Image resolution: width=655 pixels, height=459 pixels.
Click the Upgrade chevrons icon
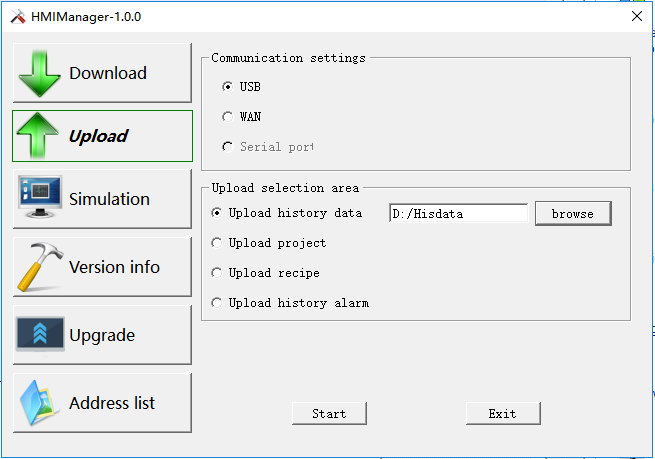(40, 335)
